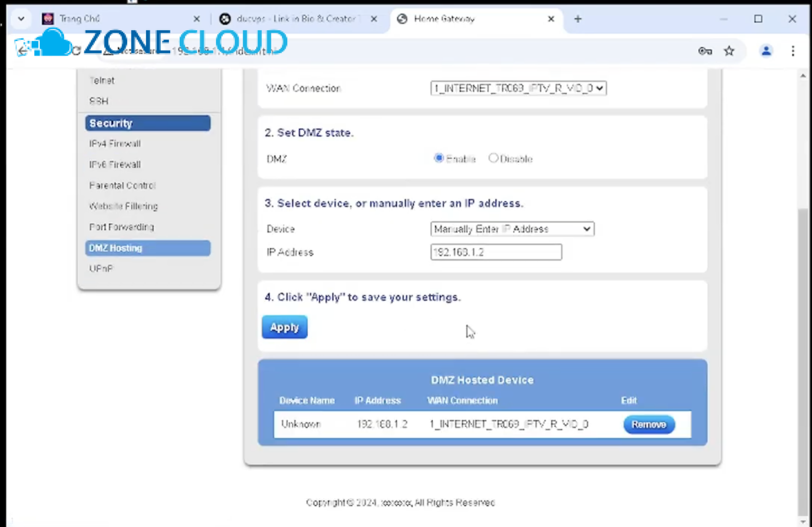Open IPv6 Firewall settings

pyautogui.click(x=115, y=165)
